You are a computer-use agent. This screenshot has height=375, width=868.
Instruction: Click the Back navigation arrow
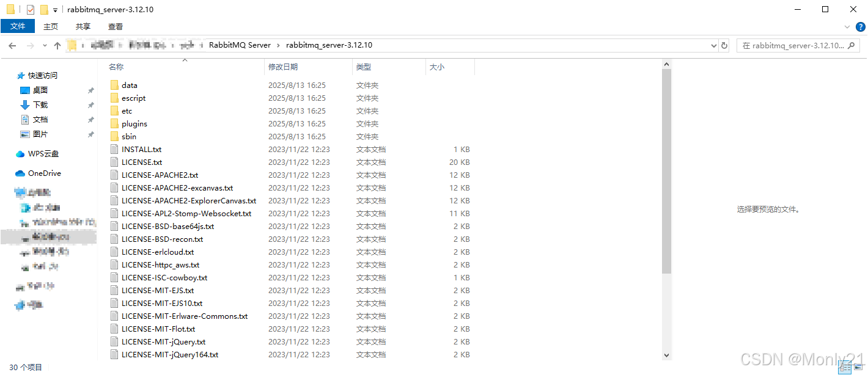(x=12, y=45)
